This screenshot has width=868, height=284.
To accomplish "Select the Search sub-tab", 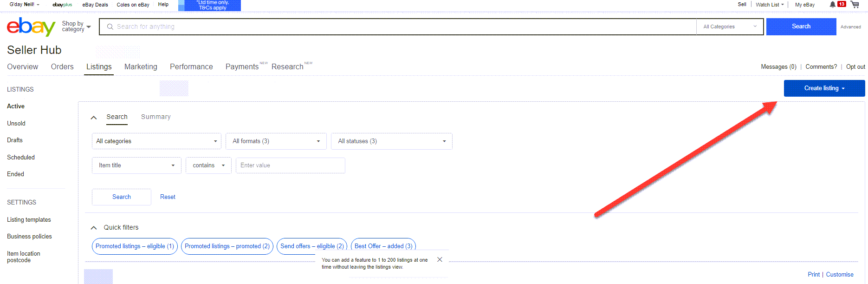I will [x=117, y=117].
